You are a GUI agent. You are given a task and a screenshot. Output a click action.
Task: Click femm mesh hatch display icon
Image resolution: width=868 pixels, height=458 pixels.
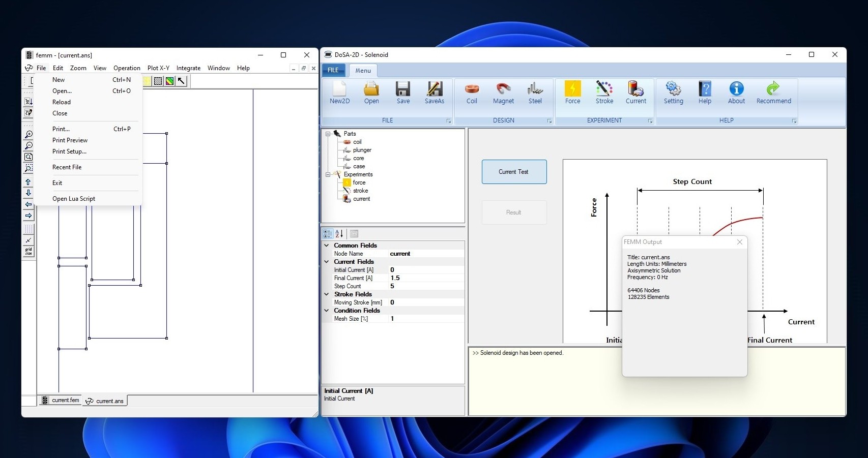(x=158, y=81)
